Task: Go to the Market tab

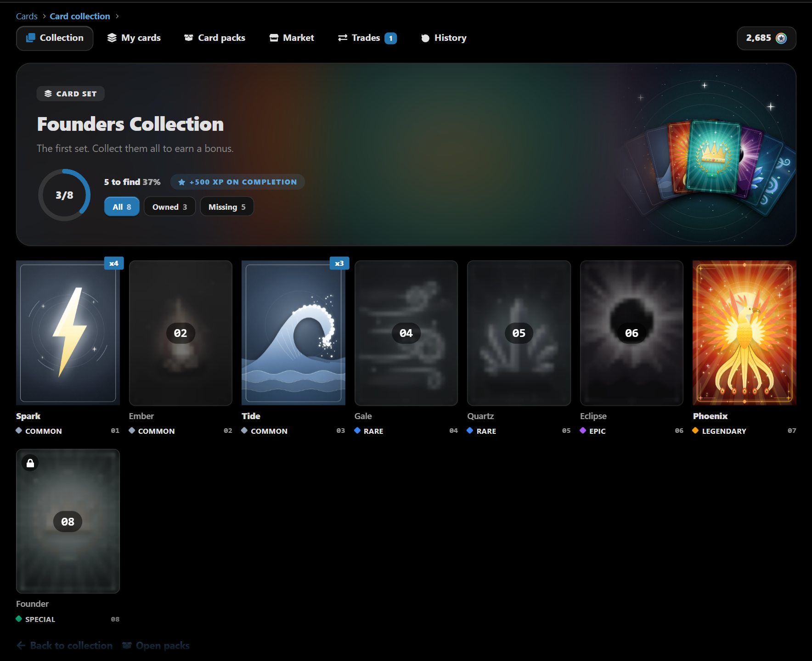Action: pyautogui.click(x=292, y=38)
